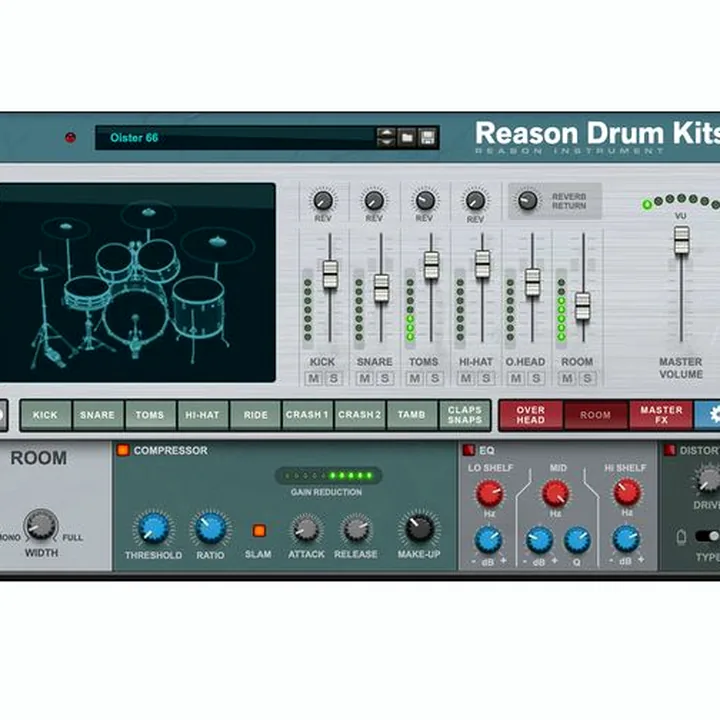The image size is (720, 720).
Task: Mute the O.HEAD channel
Action: tap(516, 378)
